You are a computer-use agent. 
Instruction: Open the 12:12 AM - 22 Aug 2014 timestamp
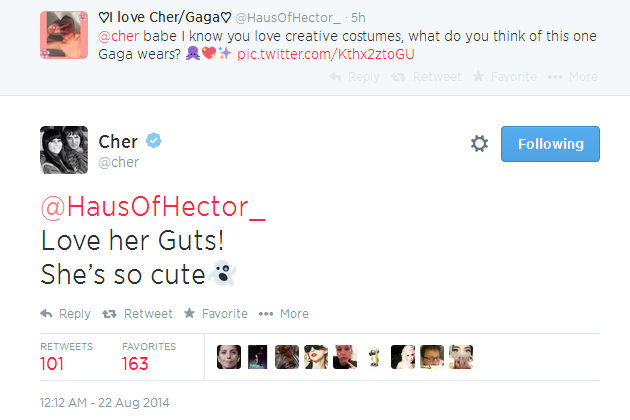pyautogui.click(x=104, y=403)
